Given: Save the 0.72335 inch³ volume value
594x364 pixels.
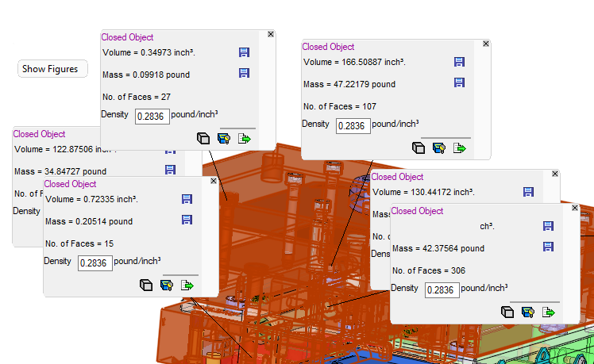Looking at the screenshot, I should pos(187,199).
